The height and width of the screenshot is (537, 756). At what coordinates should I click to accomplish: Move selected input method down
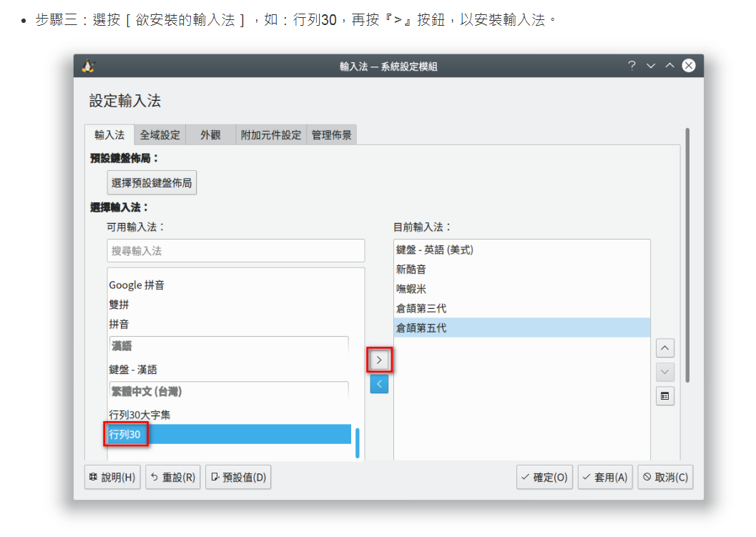(665, 372)
